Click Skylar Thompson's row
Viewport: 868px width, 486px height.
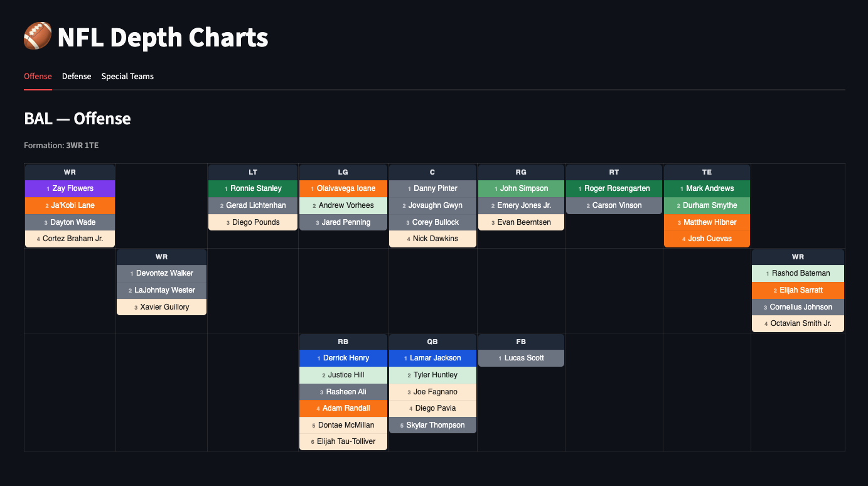[432, 425]
